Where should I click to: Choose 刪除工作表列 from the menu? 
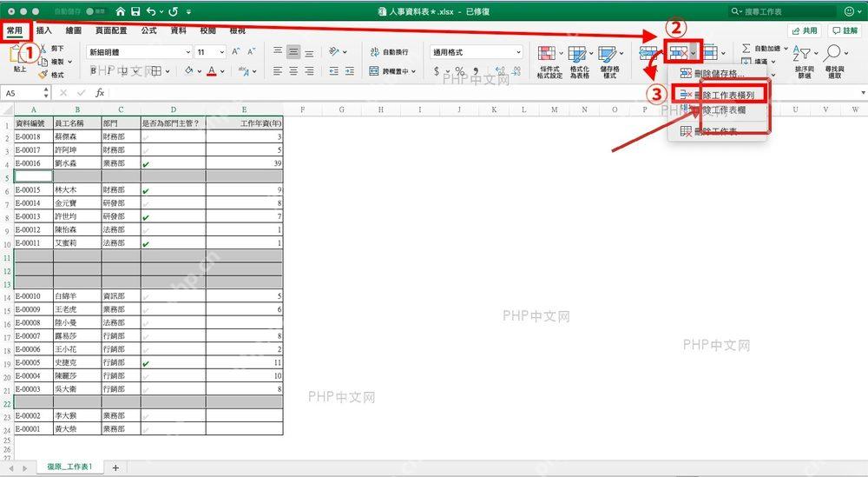(718, 95)
